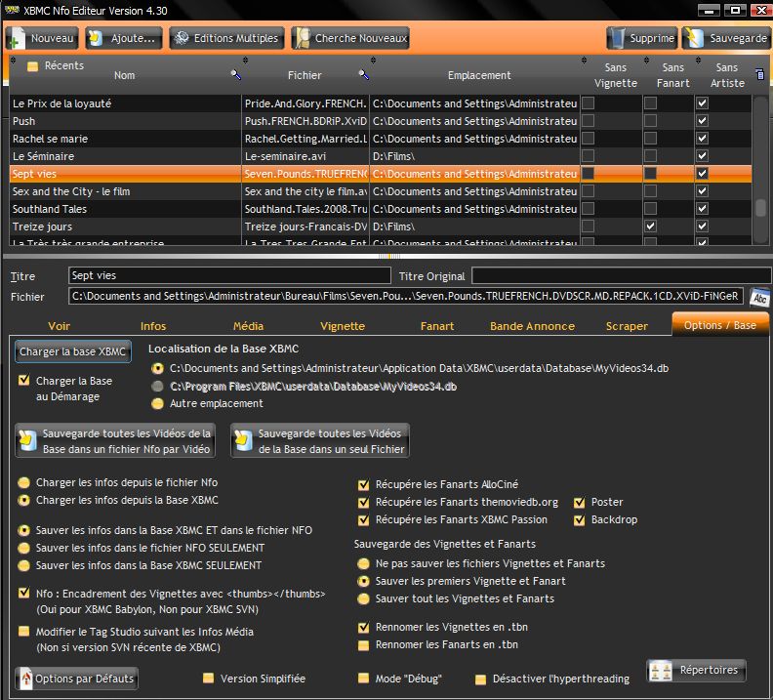
Task: Select Ne pas sauver les fichiers Vignettes
Action: point(363,563)
